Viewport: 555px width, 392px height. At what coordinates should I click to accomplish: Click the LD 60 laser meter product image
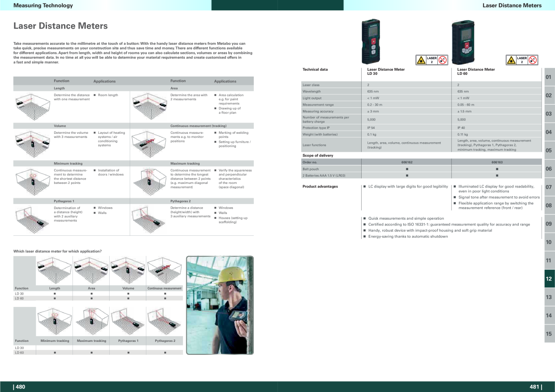click(463, 42)
